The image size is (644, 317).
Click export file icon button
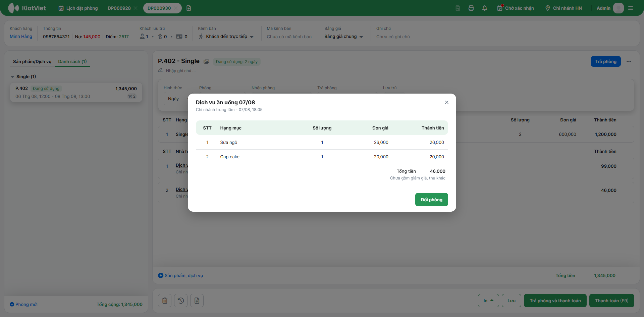tap(197, 301)
